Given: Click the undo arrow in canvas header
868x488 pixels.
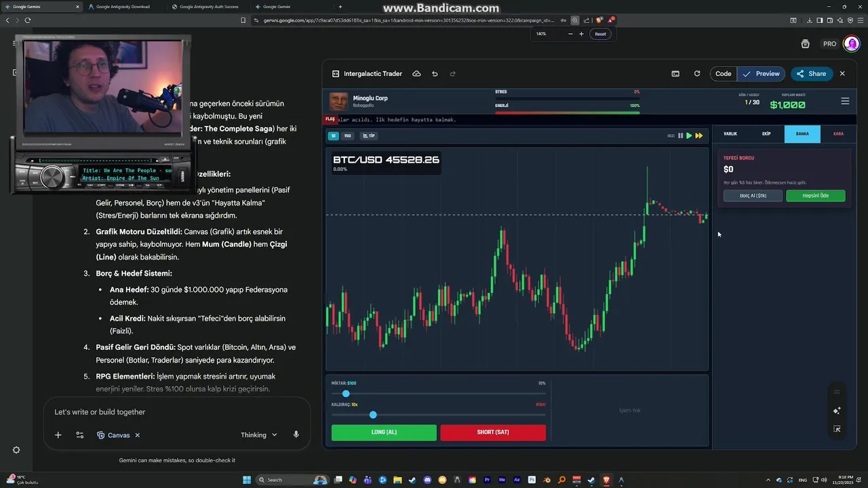Looking at the screenshot, I should (435, 74).
